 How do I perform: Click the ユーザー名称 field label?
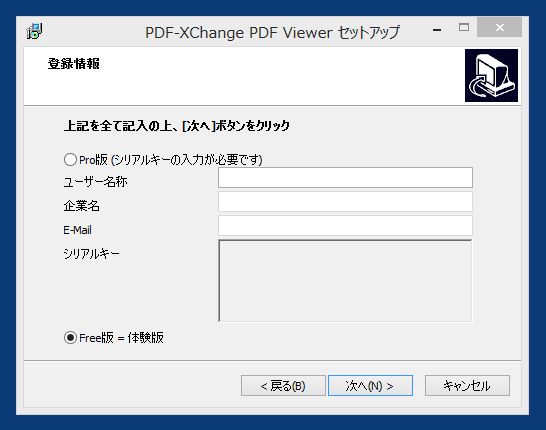[95, 182]
